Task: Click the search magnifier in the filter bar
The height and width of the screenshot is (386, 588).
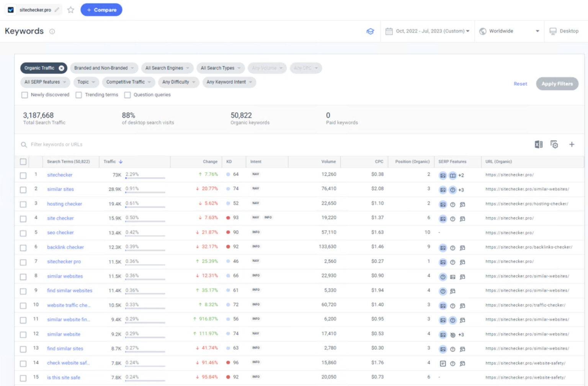Action: click(24, 145)
